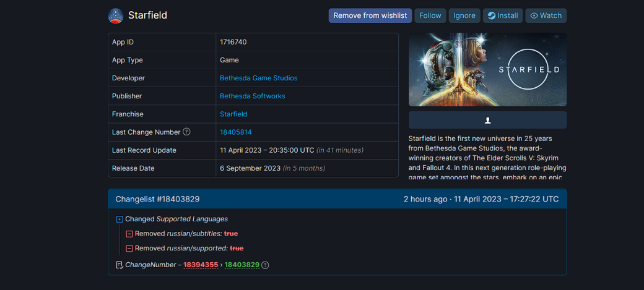Click the App Type row label

coord(128,60)
